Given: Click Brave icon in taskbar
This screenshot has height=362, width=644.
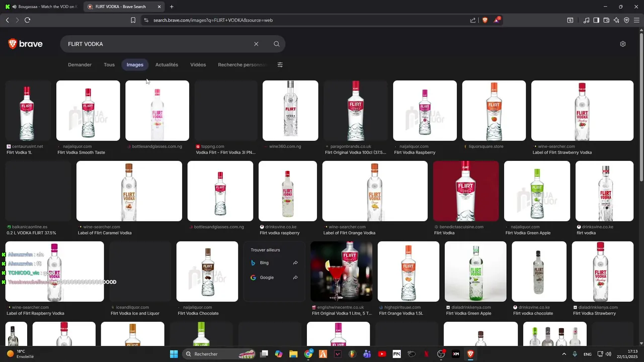Looking at the screenshot, I should (x=470, y=354).
